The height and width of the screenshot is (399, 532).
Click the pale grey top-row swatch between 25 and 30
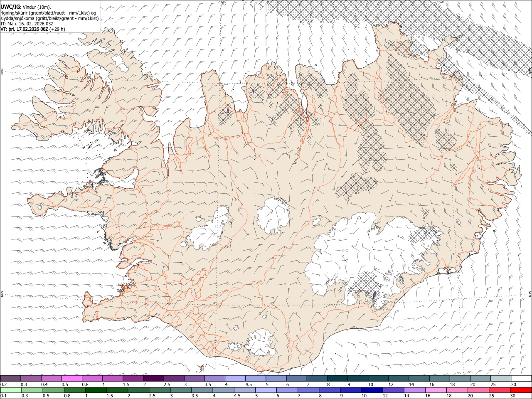[500, 378]
